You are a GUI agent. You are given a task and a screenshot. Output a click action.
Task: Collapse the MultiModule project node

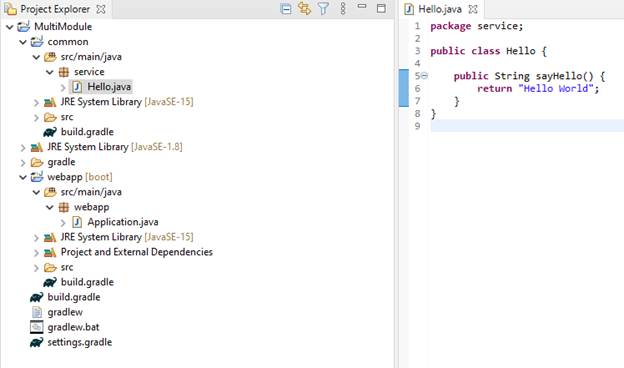[10, 27]
